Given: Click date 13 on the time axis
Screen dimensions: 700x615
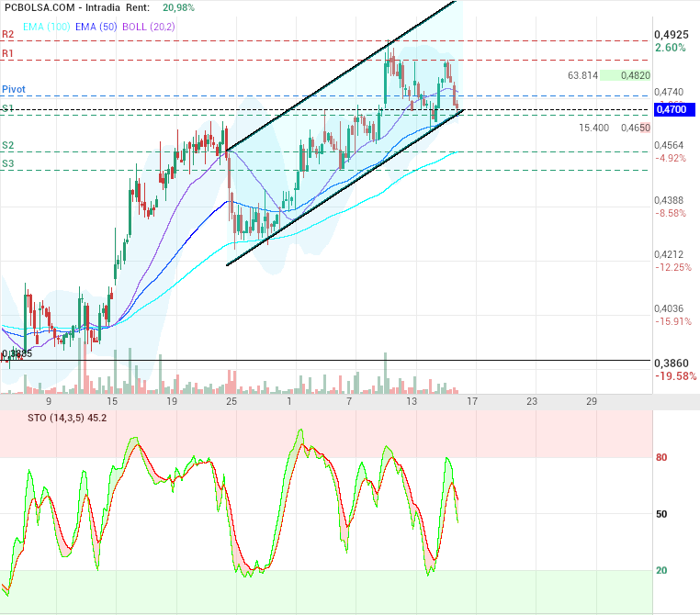Looking at the screenshot, I should coord(412,402).
